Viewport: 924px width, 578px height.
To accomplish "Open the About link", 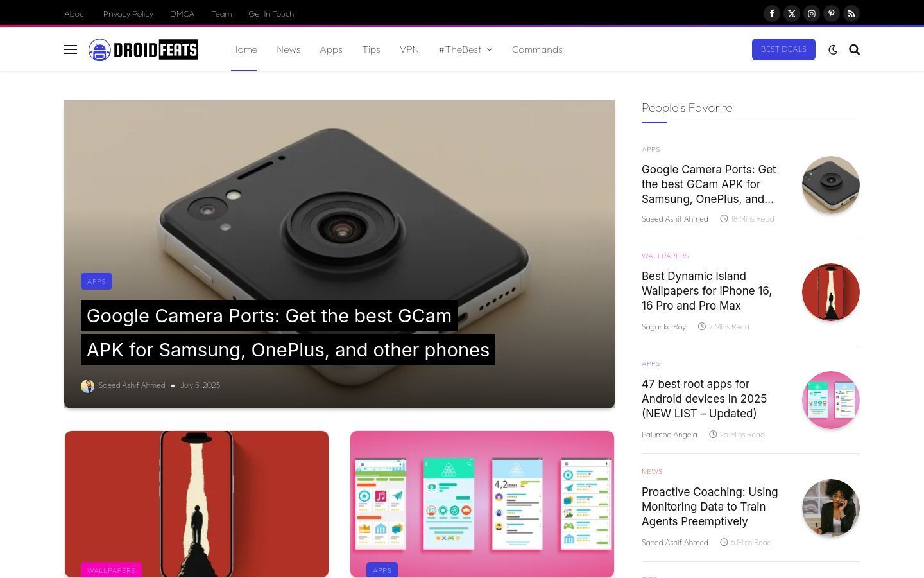I will click(75, 13).
